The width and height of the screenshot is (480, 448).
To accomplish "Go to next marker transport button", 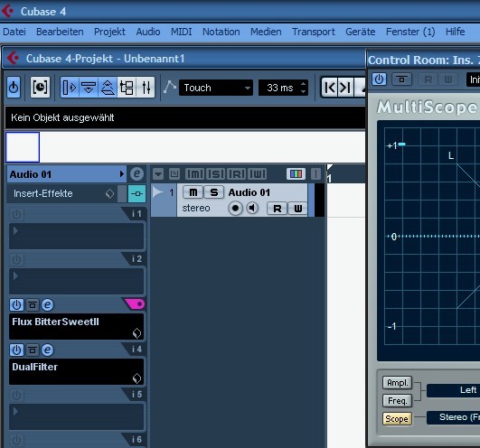I will click(346, 88).
